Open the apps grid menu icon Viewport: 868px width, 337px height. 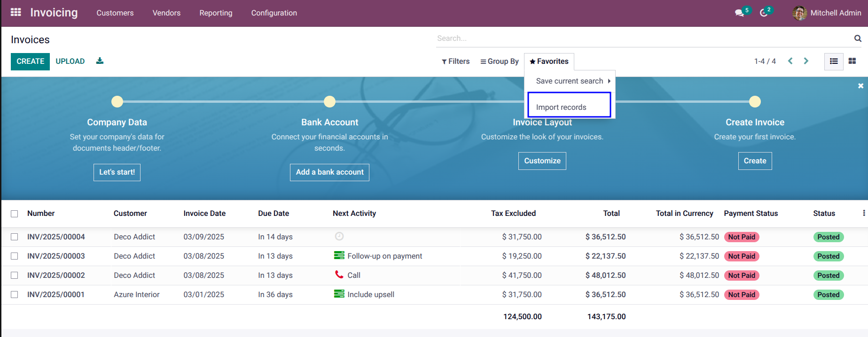click(x=16, y=13)
